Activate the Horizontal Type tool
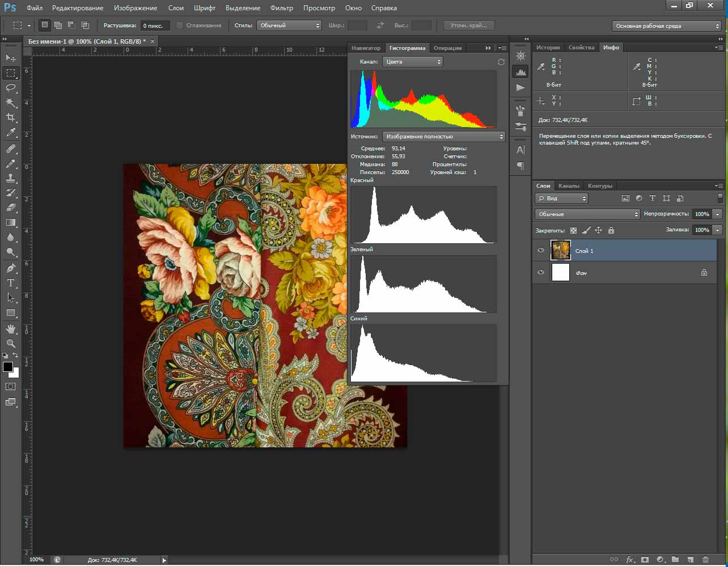This screenshot has width=728, height=567. click(x=11, y=283)
